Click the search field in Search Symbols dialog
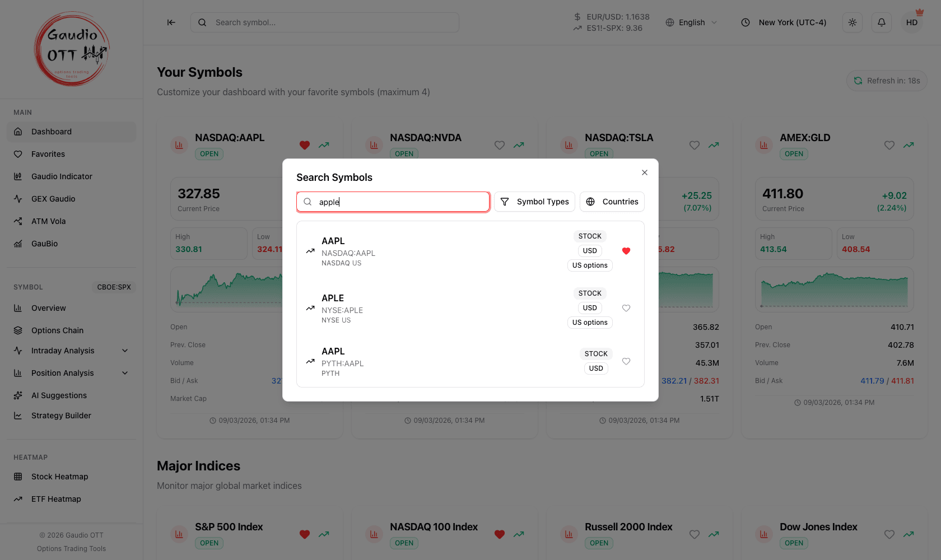 point(393,202)
